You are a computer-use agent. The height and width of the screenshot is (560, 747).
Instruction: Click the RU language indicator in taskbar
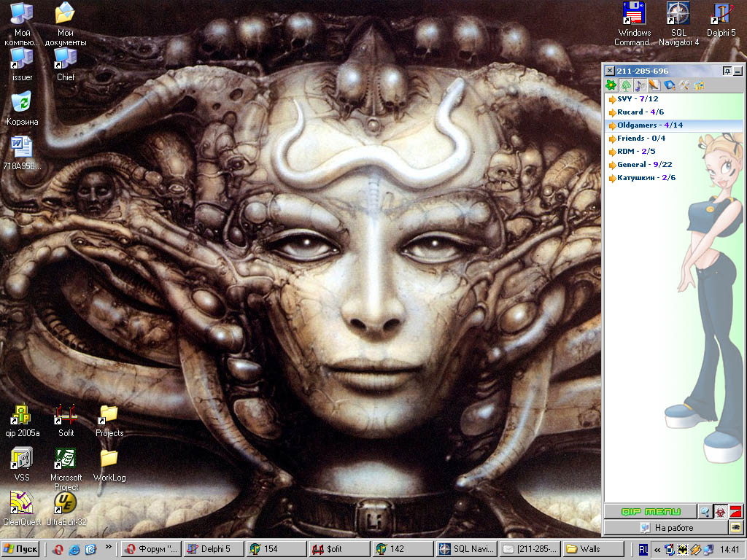pos(643,549)
